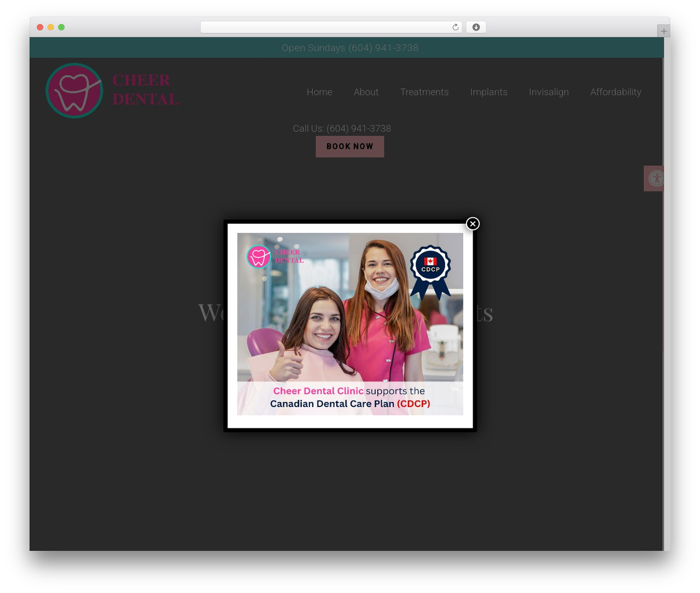The height and width of the screenshot is (593, 700).
Task: Open the accessibility tools icon
Action: click(x=654, y=178)
